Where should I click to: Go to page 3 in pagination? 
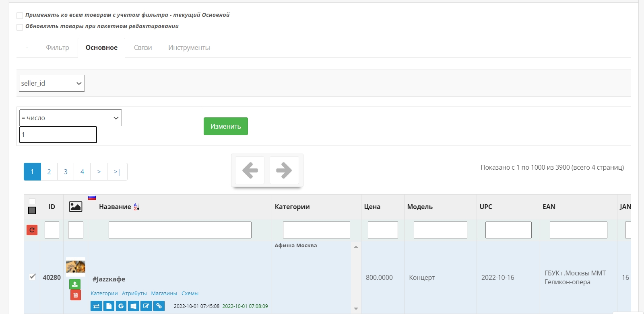pyautogui.click(x=66, y=172)
